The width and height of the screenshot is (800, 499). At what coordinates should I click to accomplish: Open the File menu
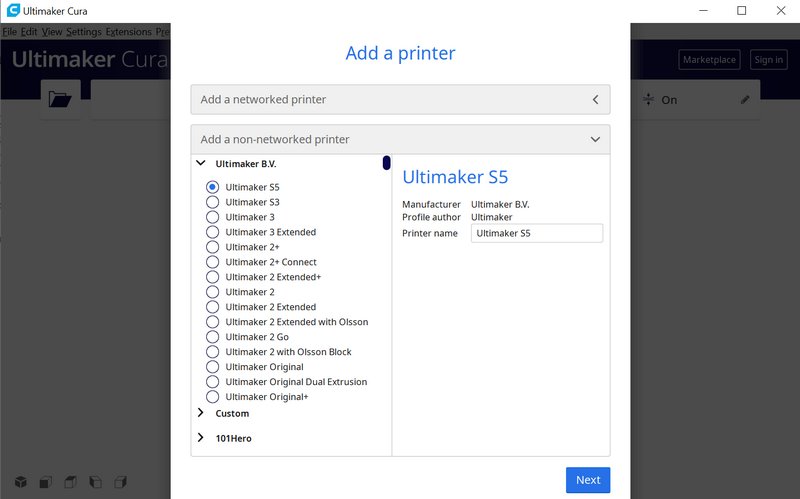(x=10, y=32)
